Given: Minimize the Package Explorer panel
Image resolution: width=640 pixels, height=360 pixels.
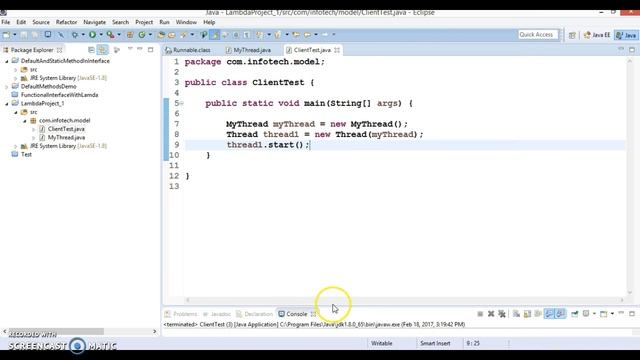Looking at the screenshot, I should (140, 49).
